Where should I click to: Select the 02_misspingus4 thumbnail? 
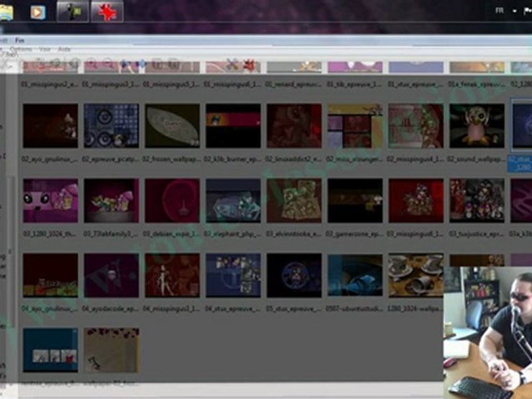click(416, 126)
